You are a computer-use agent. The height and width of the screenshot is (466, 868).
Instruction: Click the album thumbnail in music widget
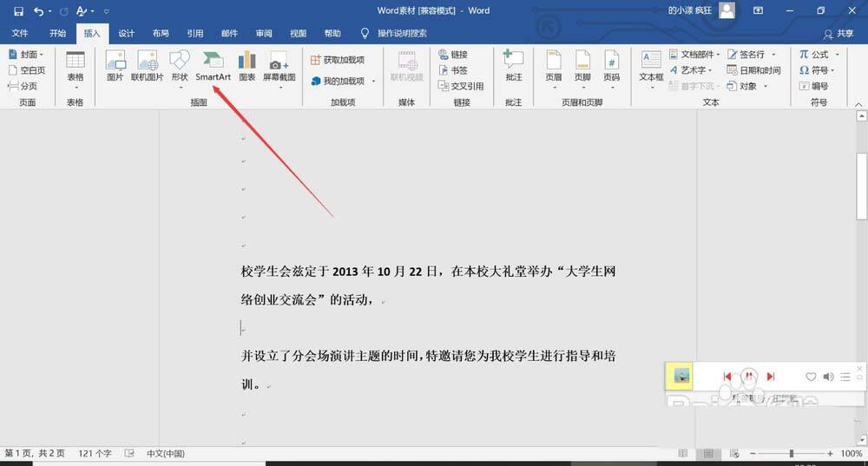(681, 377)
